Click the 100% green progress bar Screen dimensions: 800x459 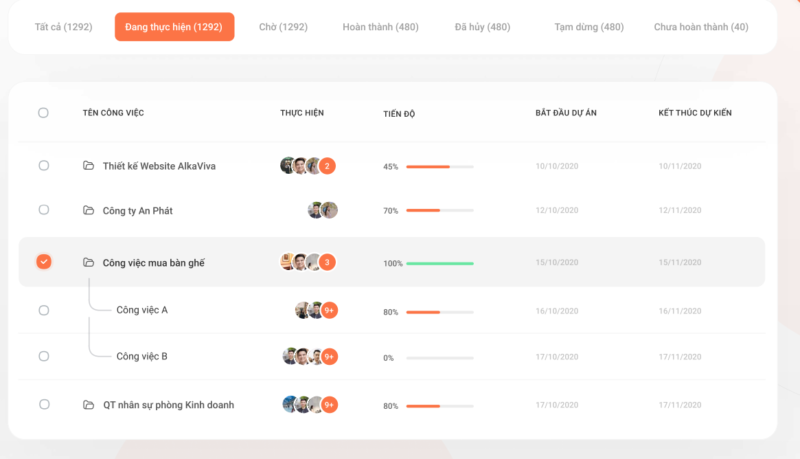point(440,263)
